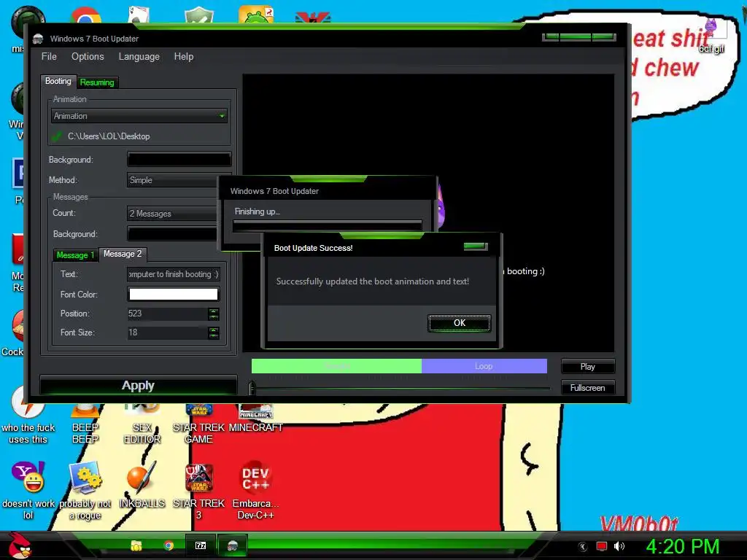This screenshot has width=747, height=560.
Task: Open the Count dropdown showing 2 Messages
Action: coord(172,214)
